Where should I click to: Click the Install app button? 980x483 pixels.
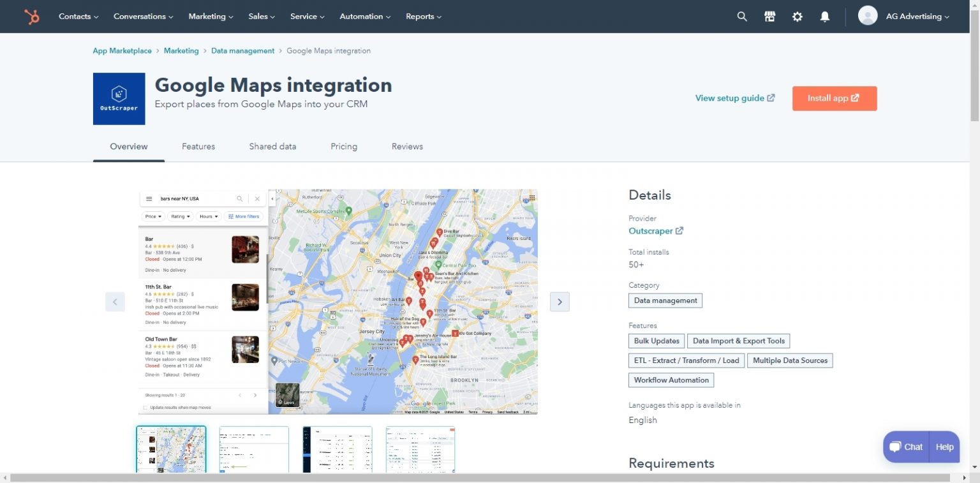pos(834,98)
